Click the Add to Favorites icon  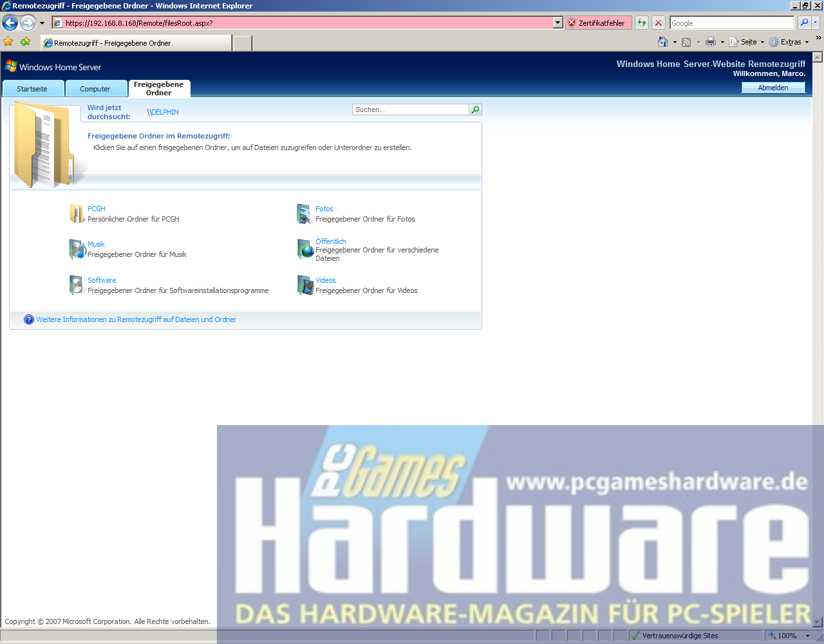[25, 42]
